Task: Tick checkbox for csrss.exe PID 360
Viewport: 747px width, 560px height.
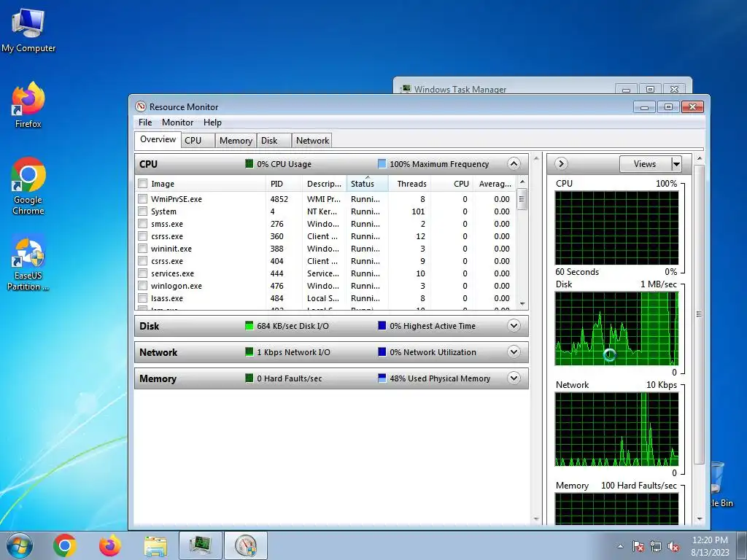Action: pyautogui.click(x=142, y=236)
